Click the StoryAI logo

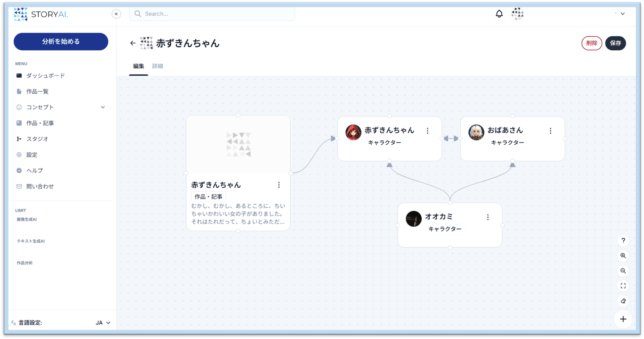[x=41, y=14]
